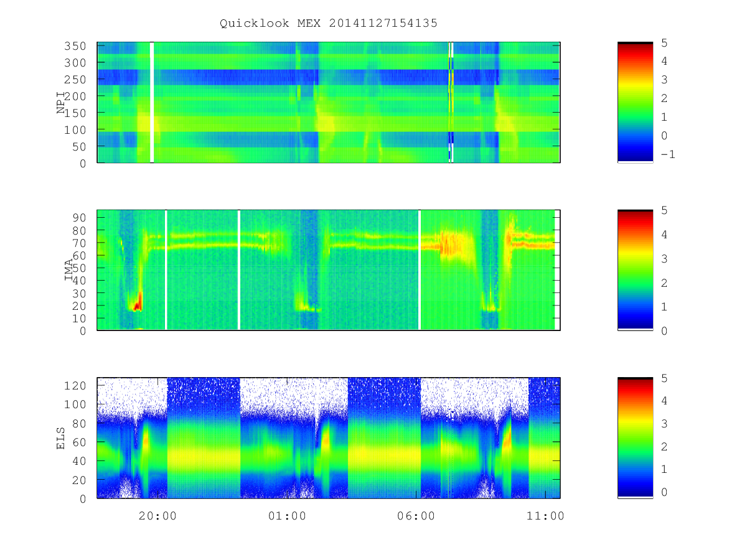The width and height of the screenshot is (747, 560).
Task: Click the 06:00 time tick label
Action: tap(416, 516)
